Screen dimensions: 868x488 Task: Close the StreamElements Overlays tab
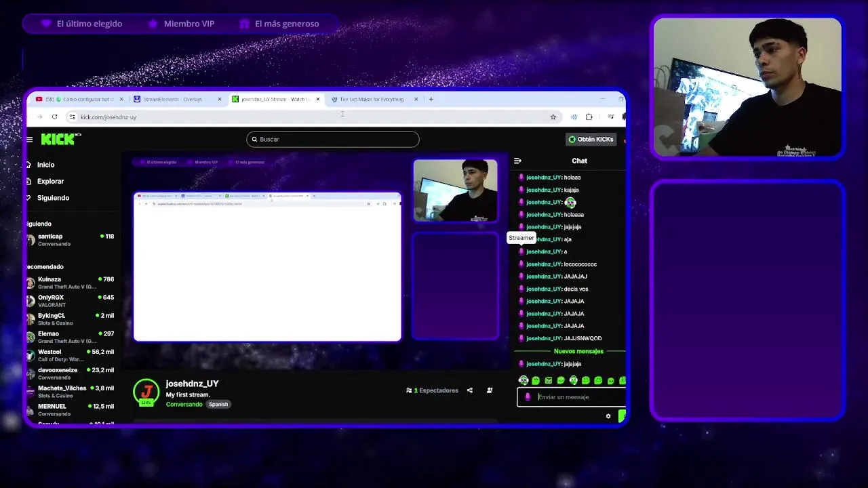coord(220,99)
